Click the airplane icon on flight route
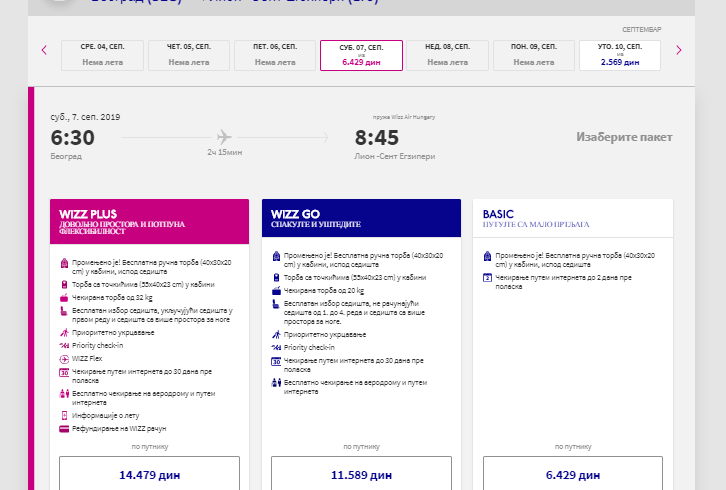Image resolution: width=726 pixels, height=490 pixels. pyautogui.click(x=224, y=137)
